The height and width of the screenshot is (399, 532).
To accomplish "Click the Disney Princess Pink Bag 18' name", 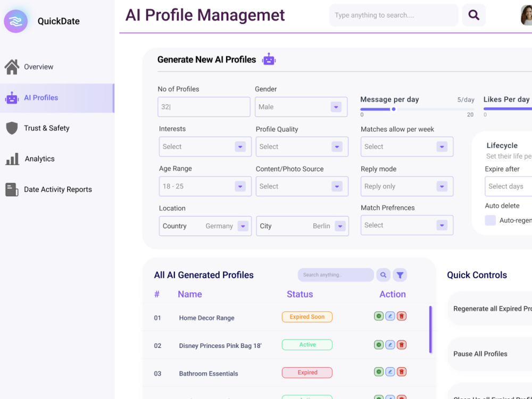I will click(220, 346).
